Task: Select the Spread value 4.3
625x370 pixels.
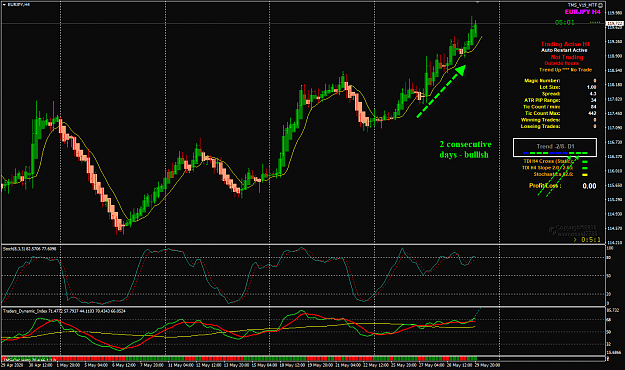Action: tap(593, 94)
